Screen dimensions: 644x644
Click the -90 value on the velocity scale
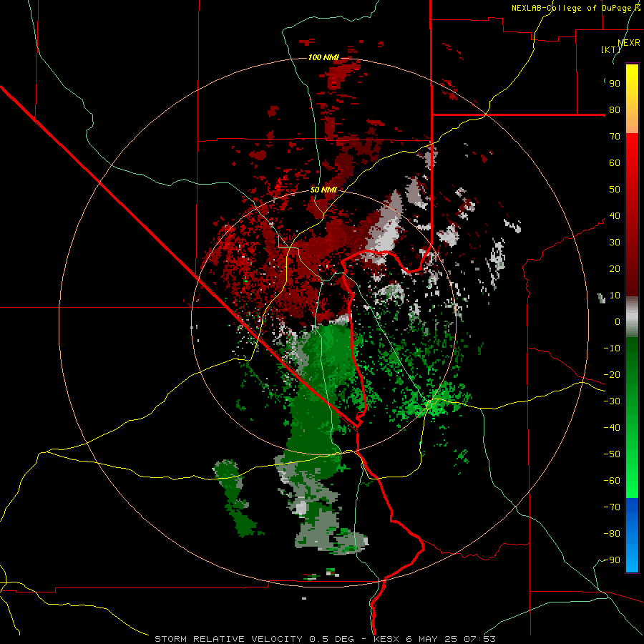[x=612, y=560]
